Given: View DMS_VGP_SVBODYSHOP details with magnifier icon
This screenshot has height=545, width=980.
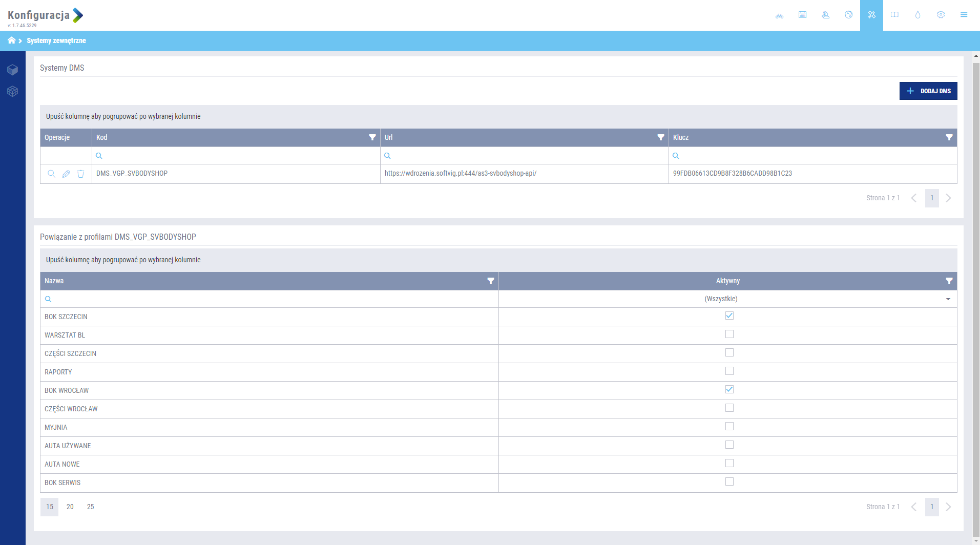Looking at the screenshot, I should coord(51,174).
